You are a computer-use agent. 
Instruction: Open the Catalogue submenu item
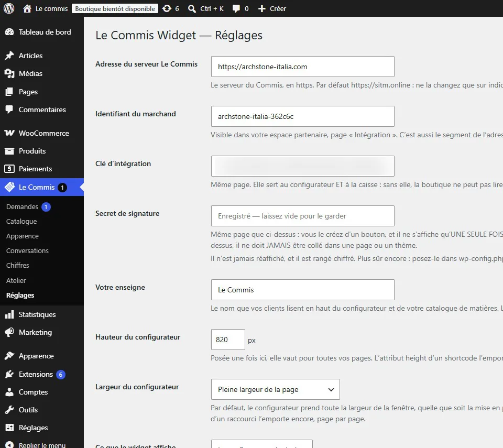(21, 222)
